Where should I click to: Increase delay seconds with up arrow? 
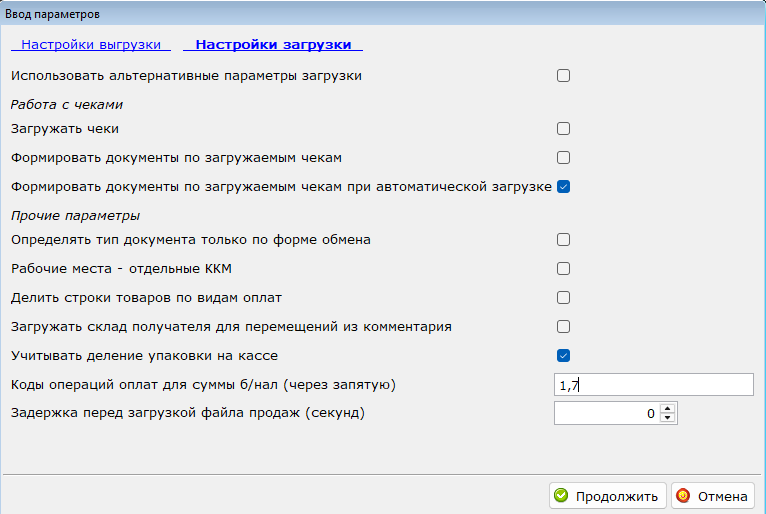point(667,408)
